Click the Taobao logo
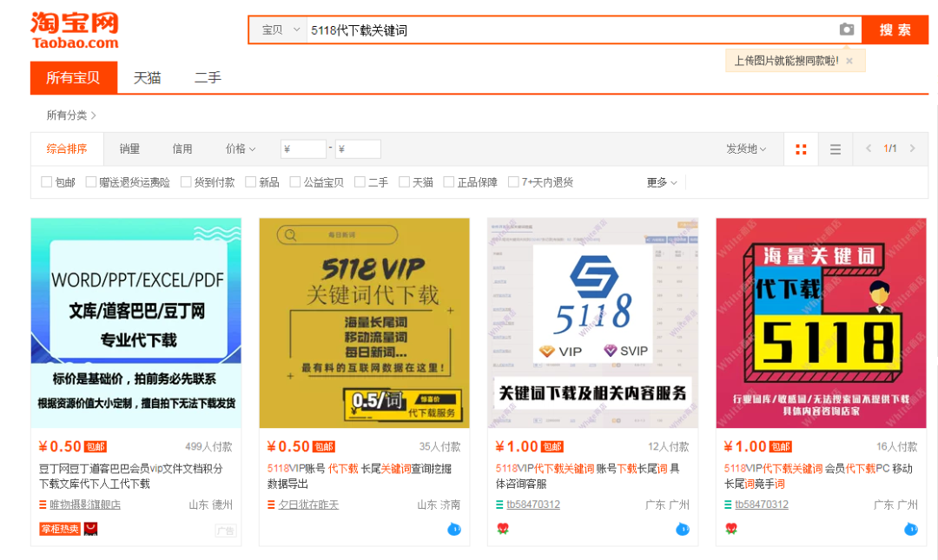938x560 pixels. pyautogui.click(x=75, y=30)
